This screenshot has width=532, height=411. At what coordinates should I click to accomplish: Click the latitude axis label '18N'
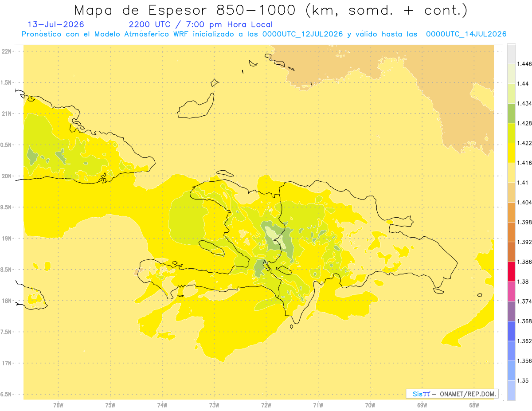click(7, 301)
